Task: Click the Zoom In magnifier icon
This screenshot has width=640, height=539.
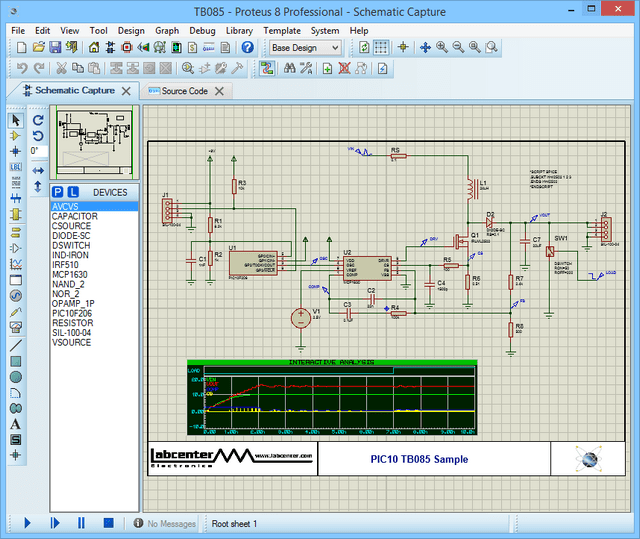Action: coord(442,47)
